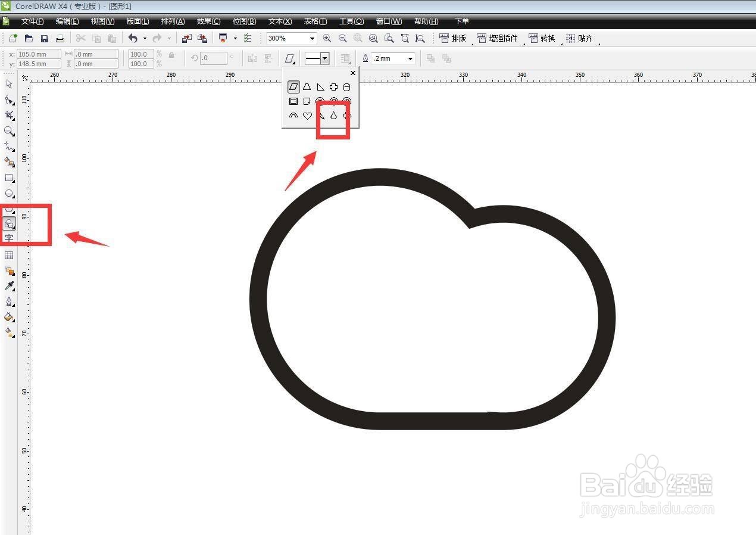Open the 文本(X) menu
The width and height of the screenshot is (756, 535).
coord(280,21)
